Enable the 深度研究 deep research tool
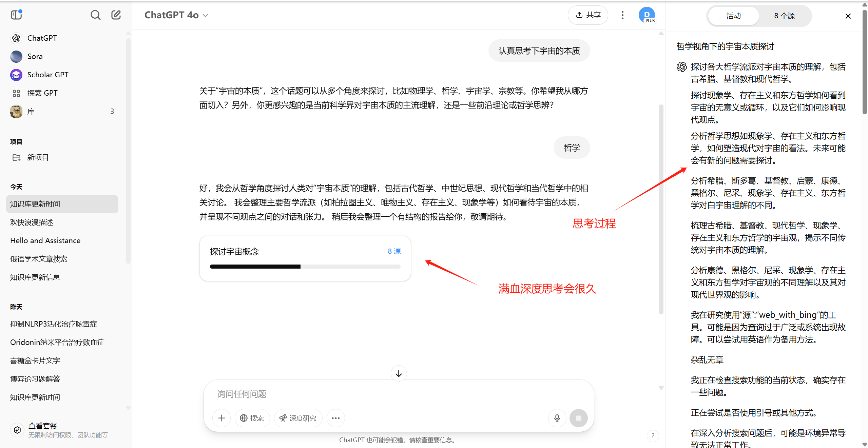868x448 pixels. click(x=298, y=418)
